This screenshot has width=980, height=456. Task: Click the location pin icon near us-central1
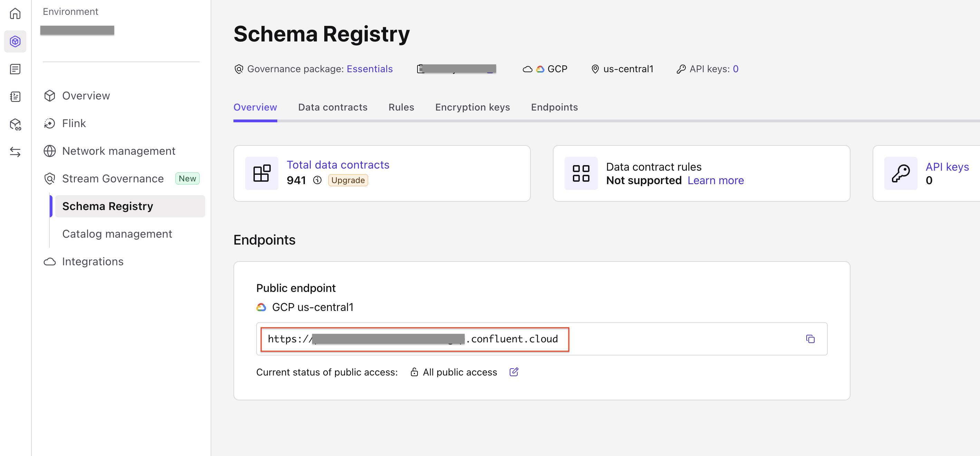click(595, 69)
